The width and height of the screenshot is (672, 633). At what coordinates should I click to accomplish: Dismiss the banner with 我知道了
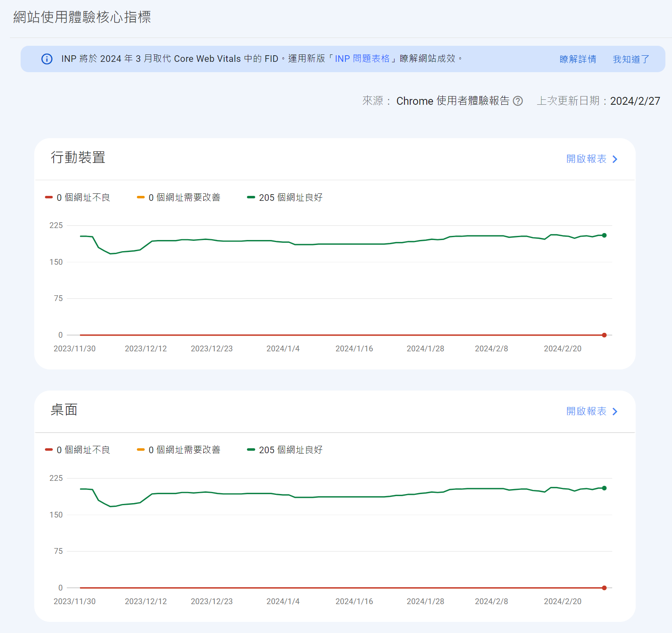coord(631,59)
